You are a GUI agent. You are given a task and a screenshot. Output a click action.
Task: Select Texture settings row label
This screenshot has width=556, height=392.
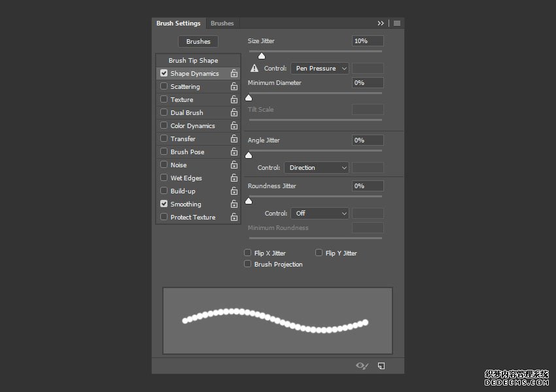[x=182, y=100]
